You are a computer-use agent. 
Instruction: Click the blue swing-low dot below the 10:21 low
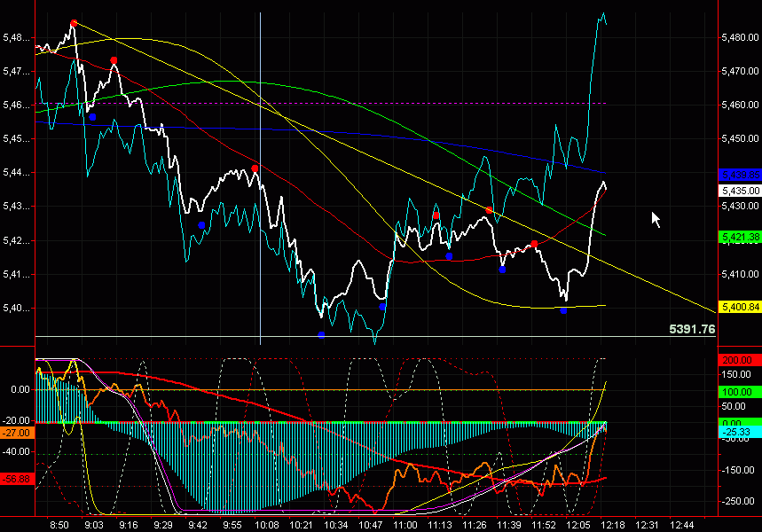pos(321,335)
